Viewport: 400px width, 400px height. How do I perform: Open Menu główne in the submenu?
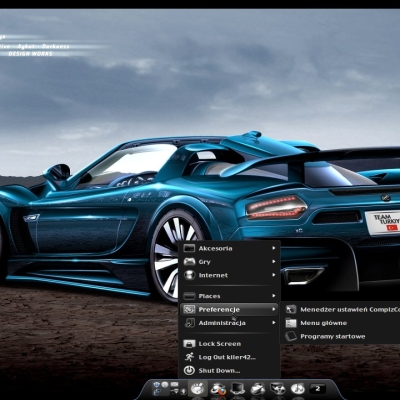(341, 323)
